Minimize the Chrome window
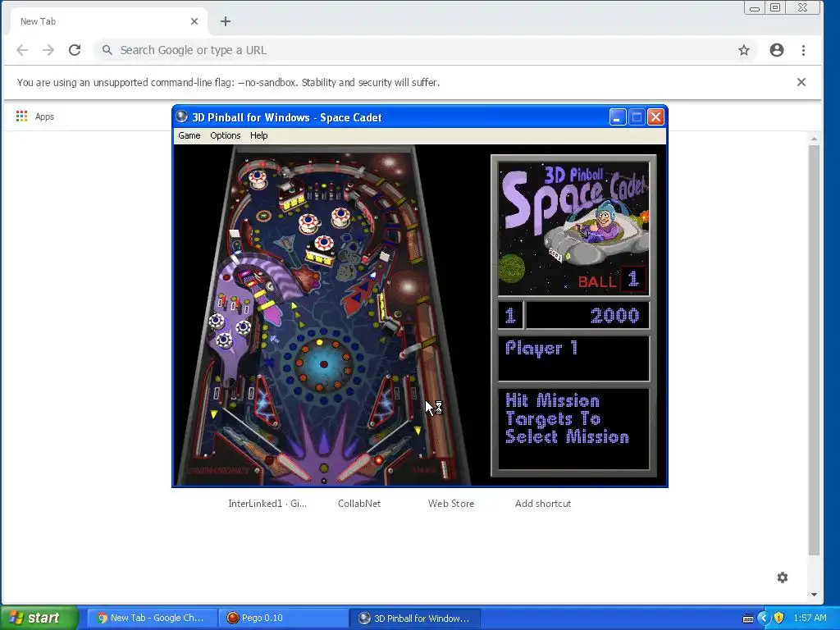840x630 pixels. point(755,7)
